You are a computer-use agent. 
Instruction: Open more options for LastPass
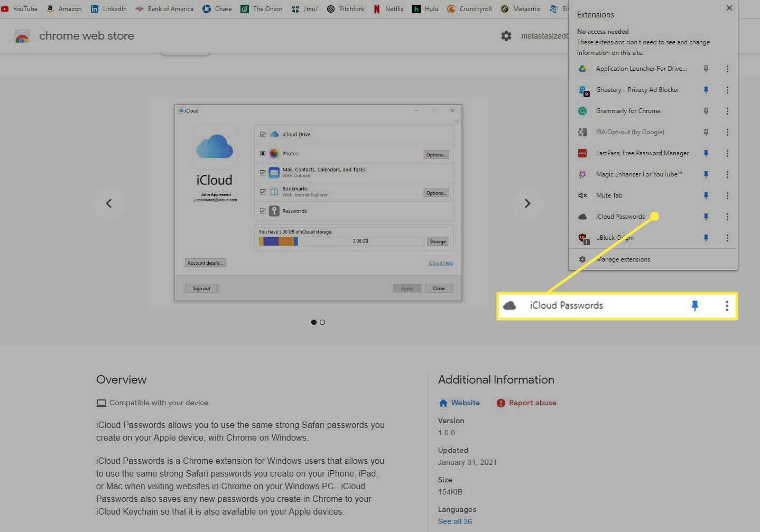click(727, 153)
